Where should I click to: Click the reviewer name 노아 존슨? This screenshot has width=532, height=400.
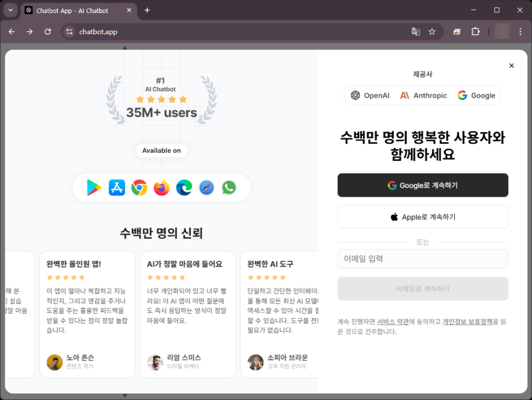tap(80, 357)
